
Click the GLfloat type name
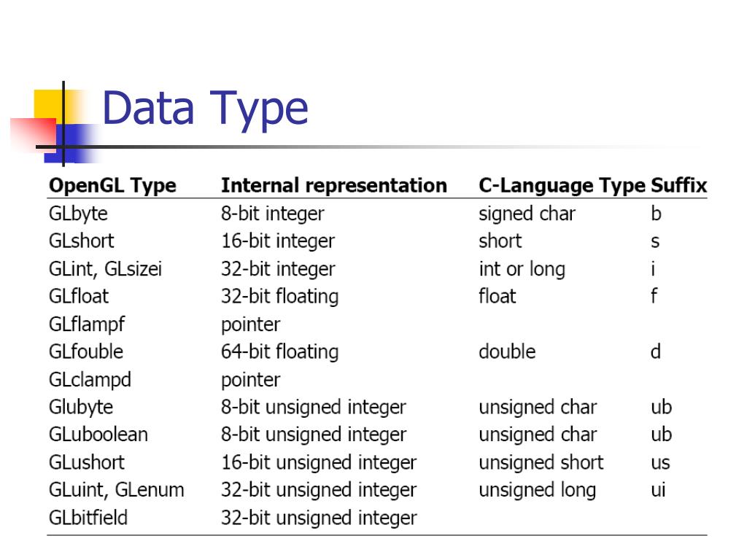click(x=79, y=296)
